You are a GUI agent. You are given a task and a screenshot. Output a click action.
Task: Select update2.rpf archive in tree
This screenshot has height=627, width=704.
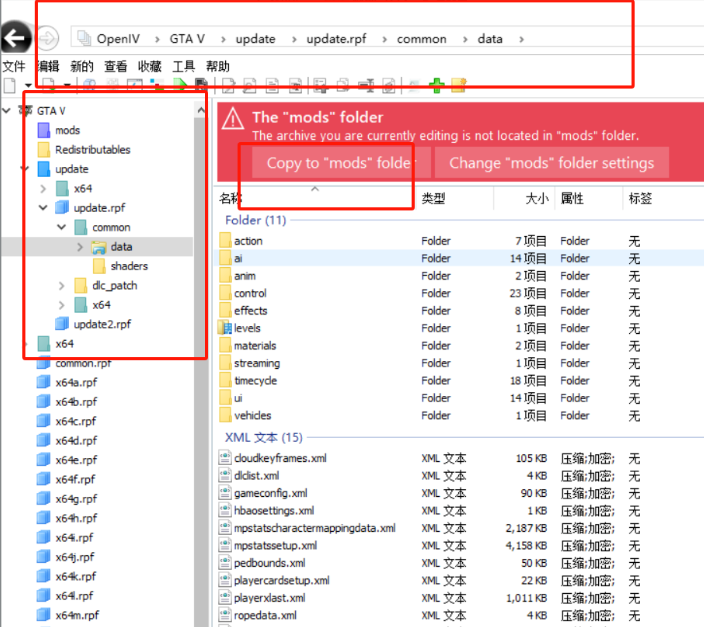click(x=101, y=324)
